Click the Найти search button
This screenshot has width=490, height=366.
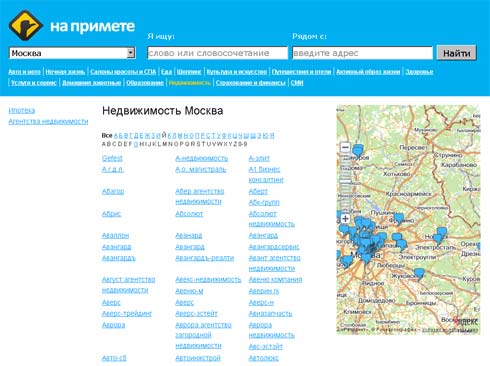pyautogui.click(x=456, y=53)
